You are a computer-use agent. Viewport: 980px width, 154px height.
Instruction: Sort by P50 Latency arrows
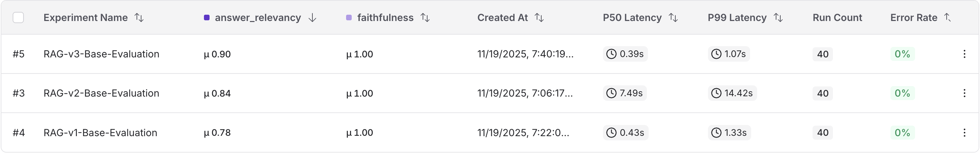[673, 17]
